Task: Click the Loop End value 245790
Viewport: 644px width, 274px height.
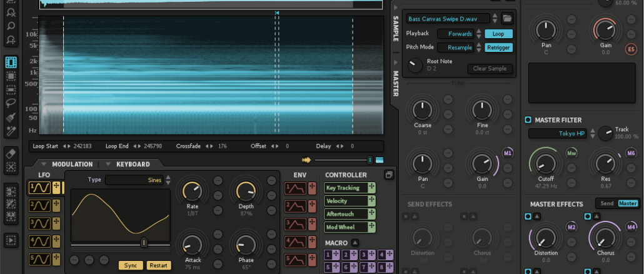Action: [x=151, y=146]
